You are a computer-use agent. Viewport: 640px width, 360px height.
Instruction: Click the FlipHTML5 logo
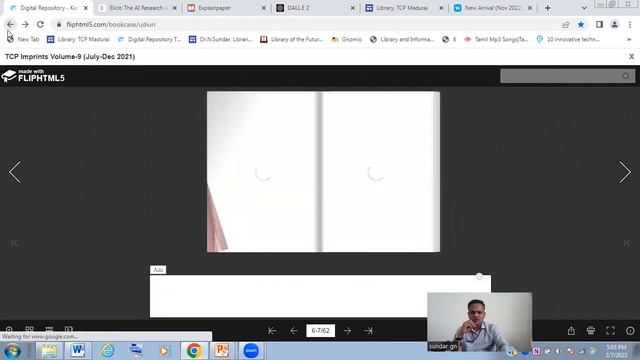click(33, 76)
